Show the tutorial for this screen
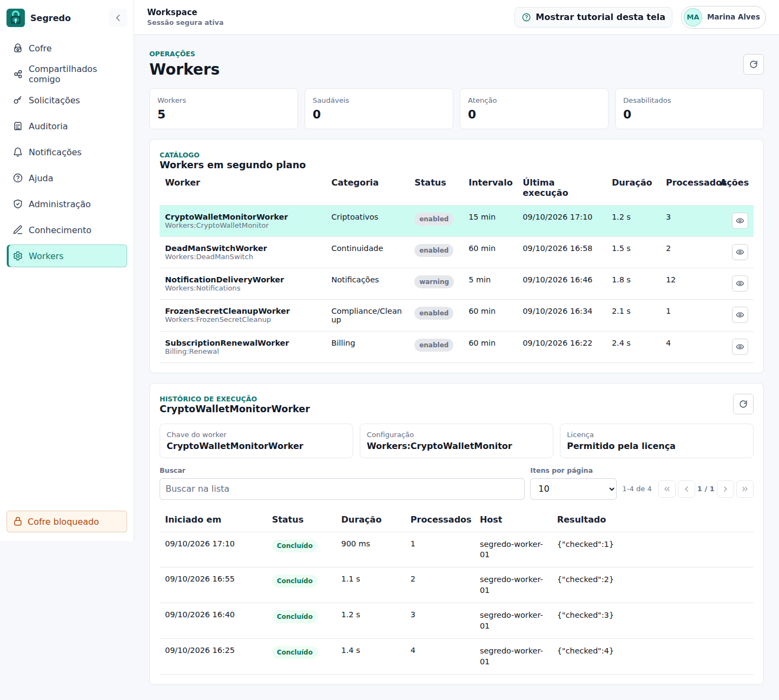This screenshot has width=779, height=700. point(593,17)
